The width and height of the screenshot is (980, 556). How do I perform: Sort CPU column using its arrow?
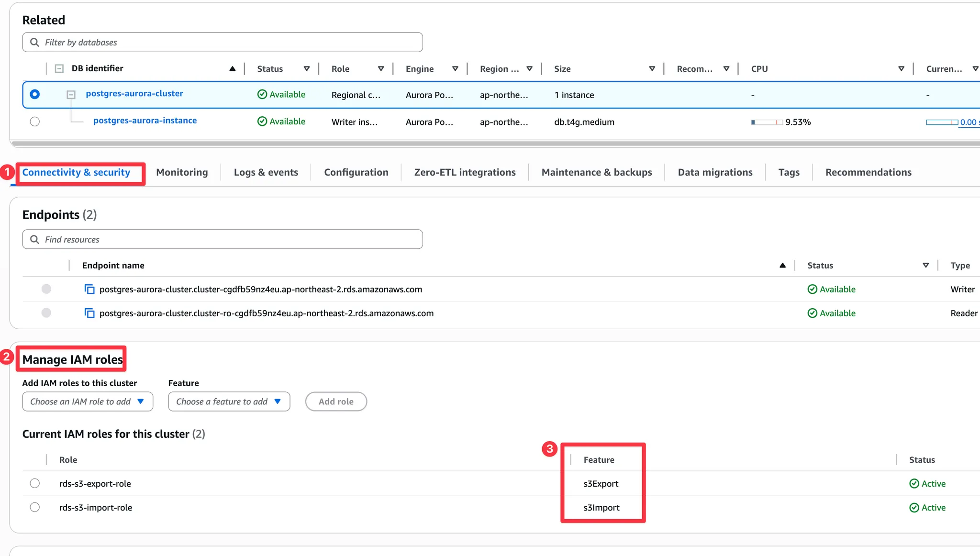901,69
